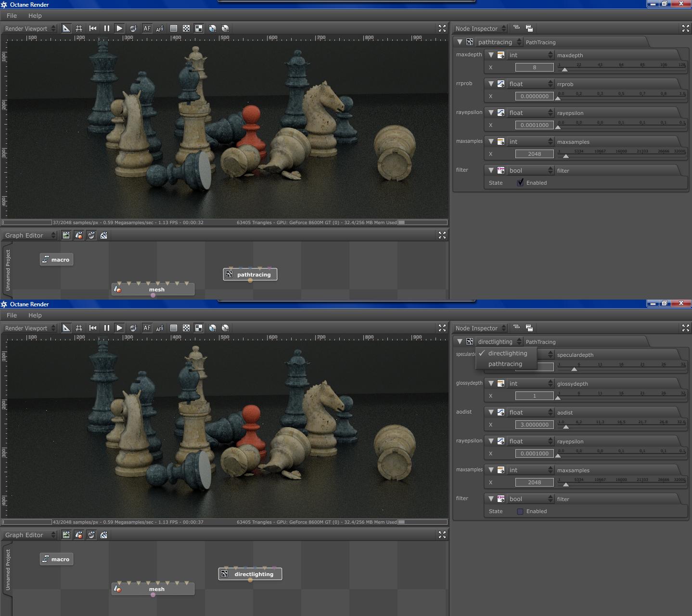Click the upper window's maxsamples field showing 2048
692x616 pixels.
pyautogui.click(x=534, y=154)
